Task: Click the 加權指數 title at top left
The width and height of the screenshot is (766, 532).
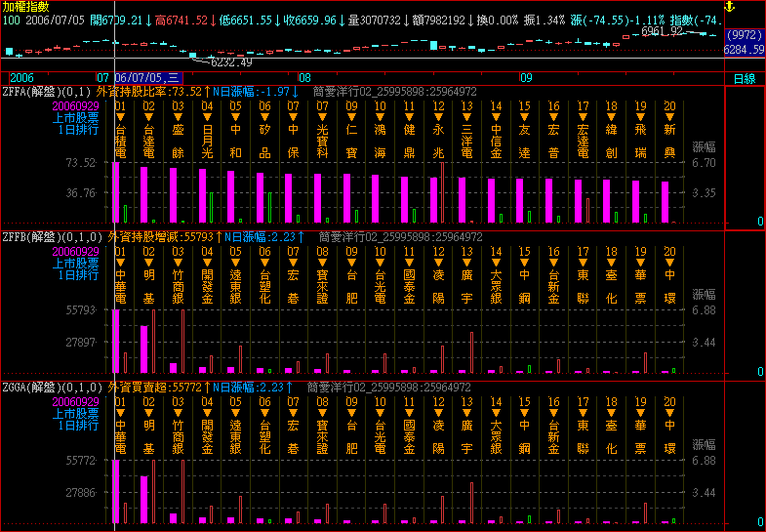Action: [25, 6]
